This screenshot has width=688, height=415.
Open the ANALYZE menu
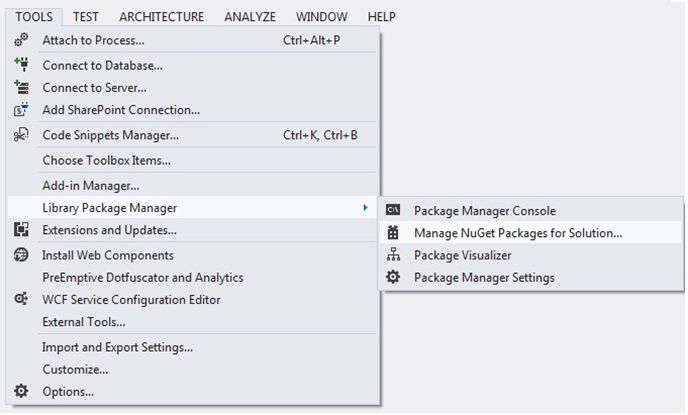[250, 17]
